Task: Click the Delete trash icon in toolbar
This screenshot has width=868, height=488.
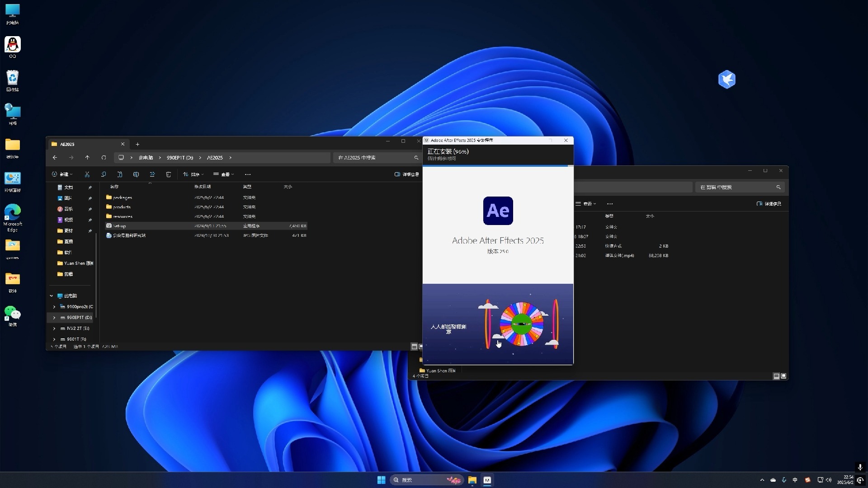Action: (x=169, y=174)
